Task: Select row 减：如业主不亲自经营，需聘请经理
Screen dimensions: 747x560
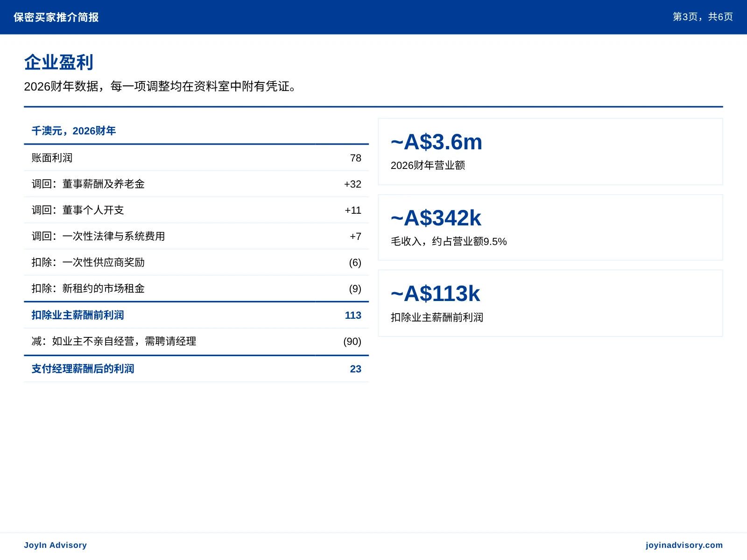Action: pos(196,342)
